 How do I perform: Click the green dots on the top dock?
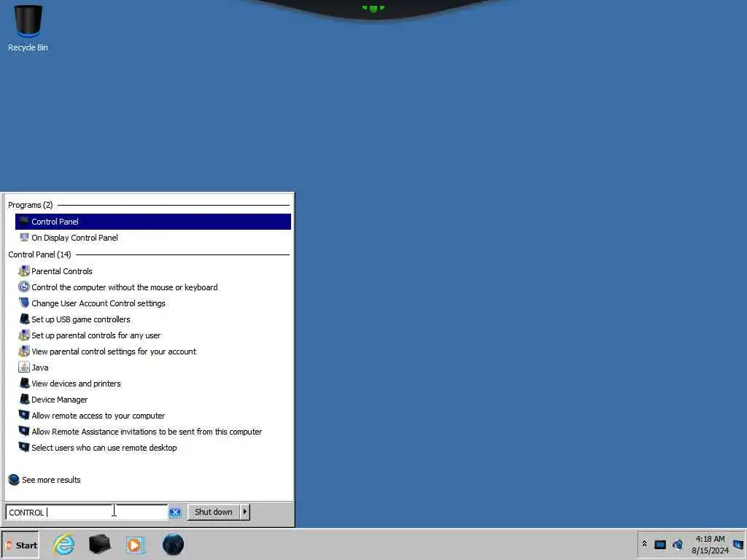373,8
